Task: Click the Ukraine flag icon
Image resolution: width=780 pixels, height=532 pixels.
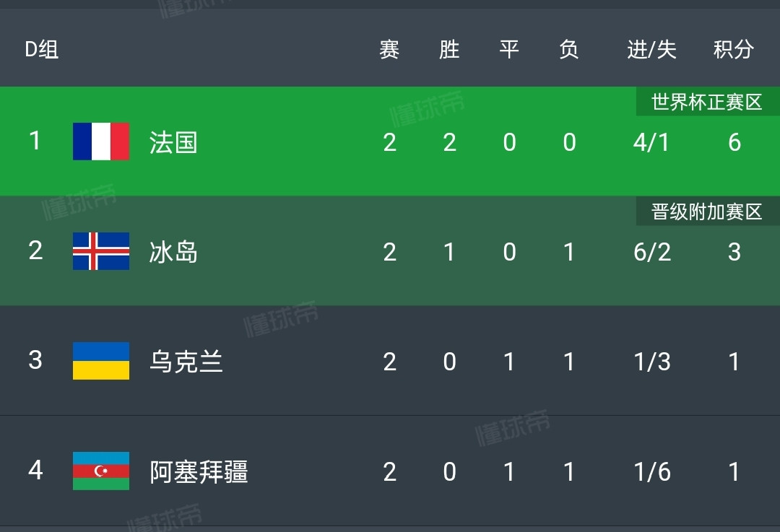Action: click(x=101, y=361)
